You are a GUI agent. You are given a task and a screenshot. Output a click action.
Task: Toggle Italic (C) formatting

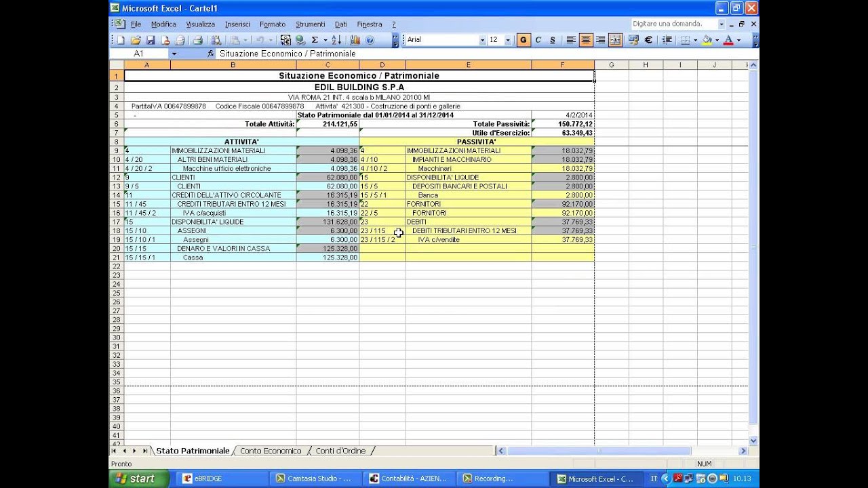click(538, 40)
